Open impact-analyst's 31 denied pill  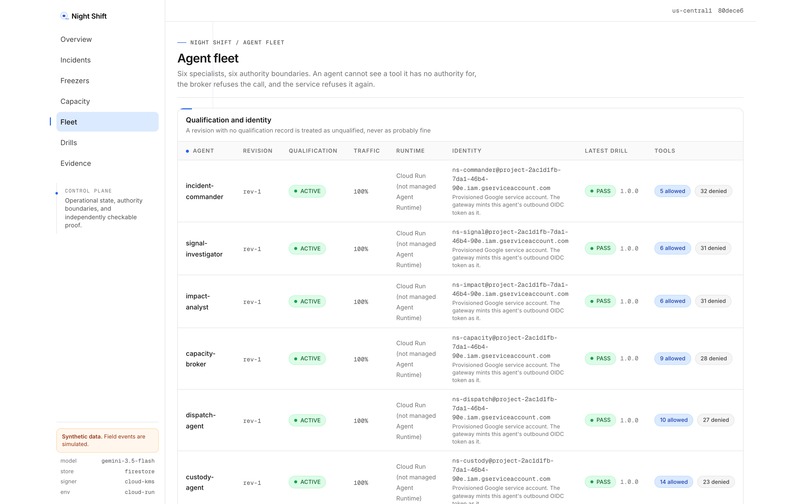[x=713, y=301]
